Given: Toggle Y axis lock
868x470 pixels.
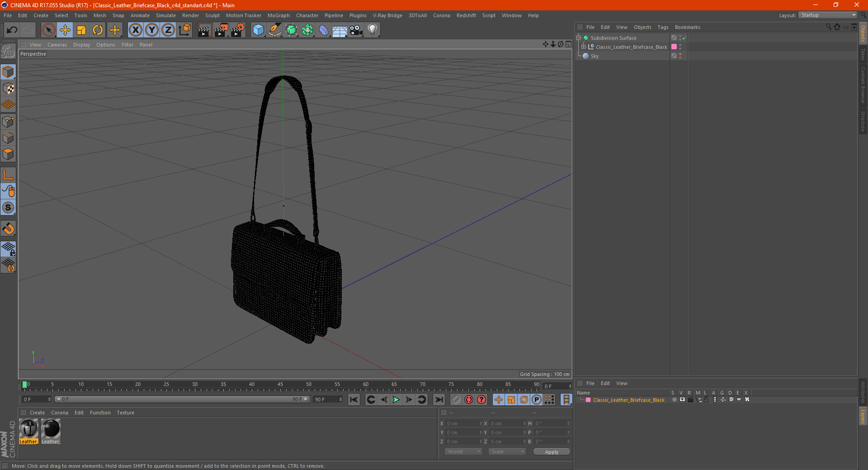Looking at the screenshot, I should pos(152,30).
